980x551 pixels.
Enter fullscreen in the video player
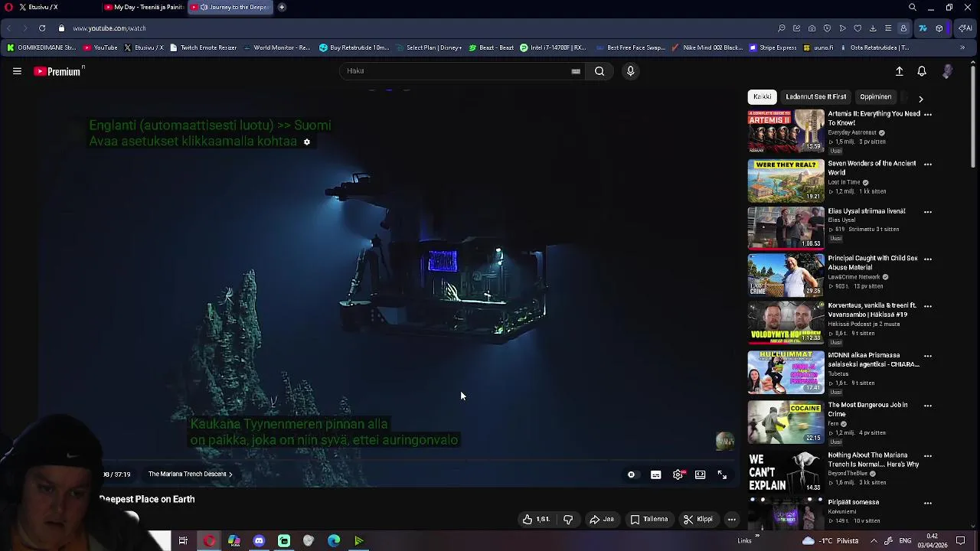[x=722, y=474]
